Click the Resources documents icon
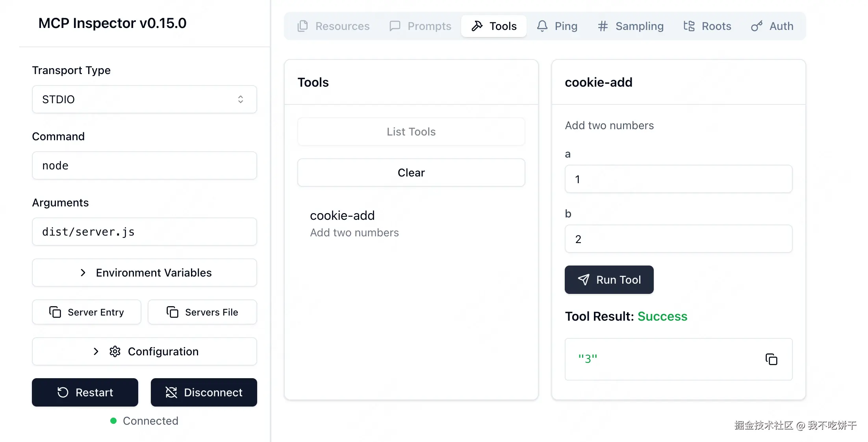Image resolution: width=868 pixels, height=442 pixels. (x=302, y=26)
